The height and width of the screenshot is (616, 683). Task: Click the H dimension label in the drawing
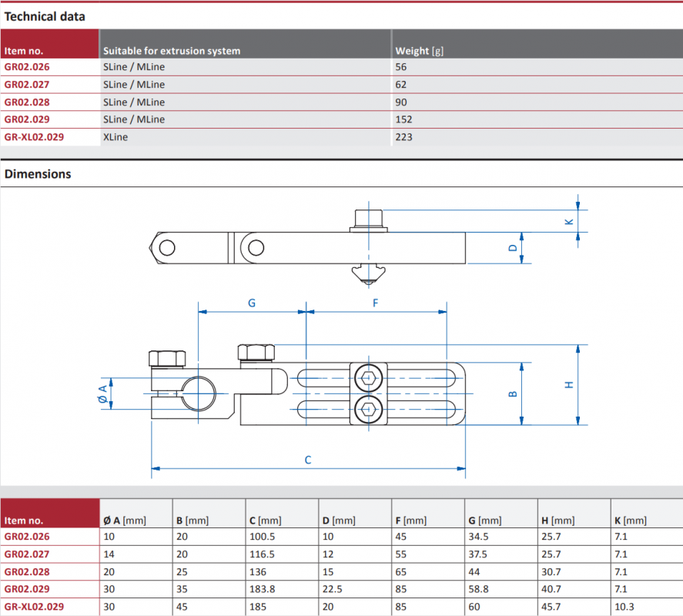coord(569,385)
